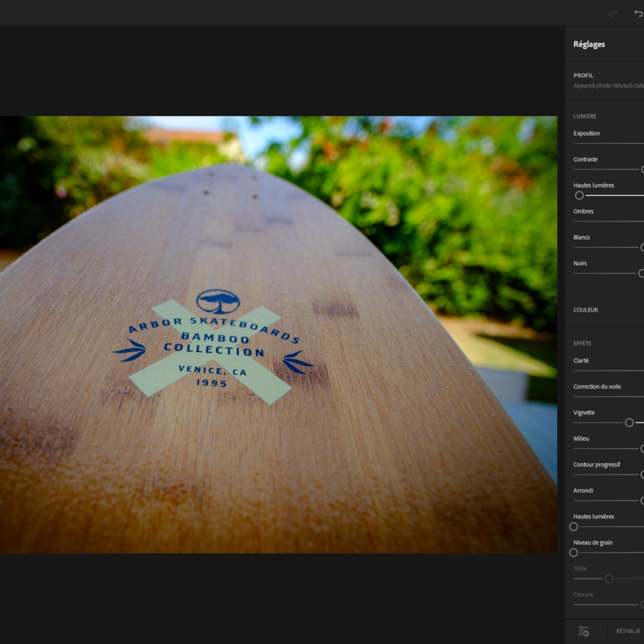Screen dimensions: 644x644
Task: Click the Hautes lumières handle under EFFETS
Action: pyautogui.click(x=573, y=527)
